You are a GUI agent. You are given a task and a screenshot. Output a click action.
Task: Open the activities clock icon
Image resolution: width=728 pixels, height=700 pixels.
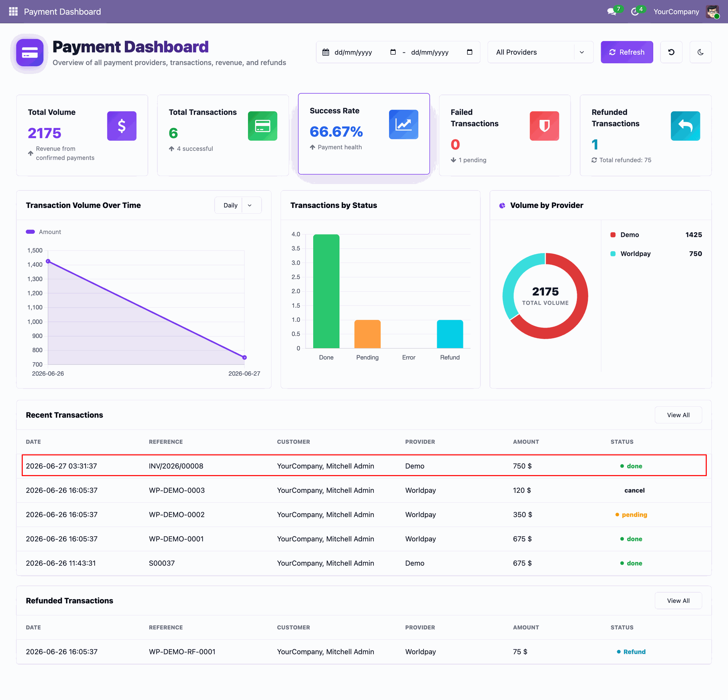[635, 12]
